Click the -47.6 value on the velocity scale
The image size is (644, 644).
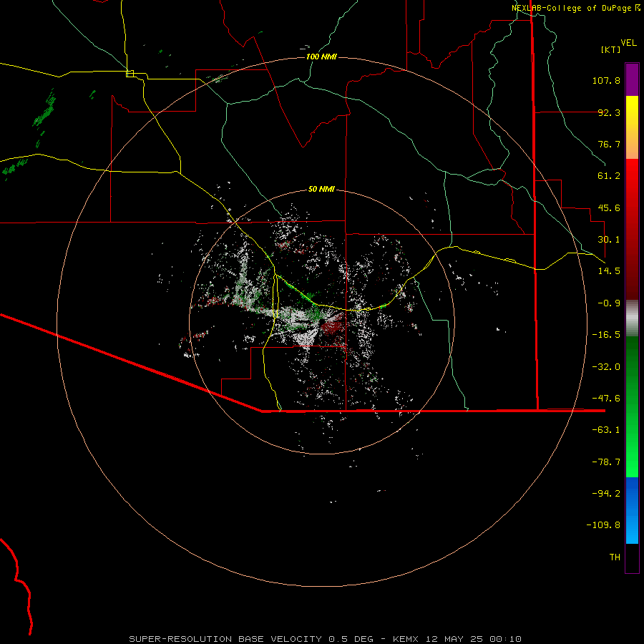coord(606,399)
